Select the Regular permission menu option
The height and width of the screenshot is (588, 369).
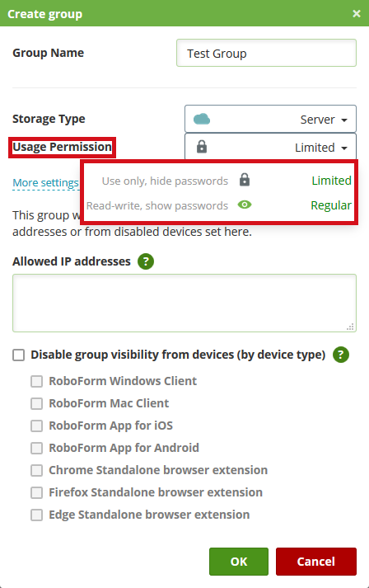point(220,205)
